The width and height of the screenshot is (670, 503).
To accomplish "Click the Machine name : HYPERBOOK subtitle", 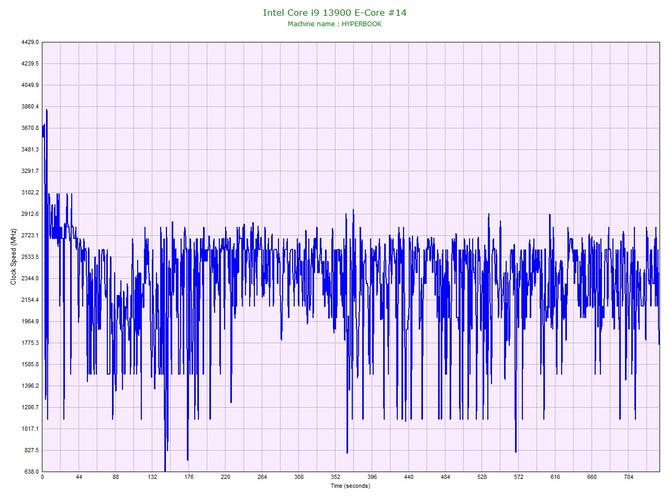I will pos(335,24).
